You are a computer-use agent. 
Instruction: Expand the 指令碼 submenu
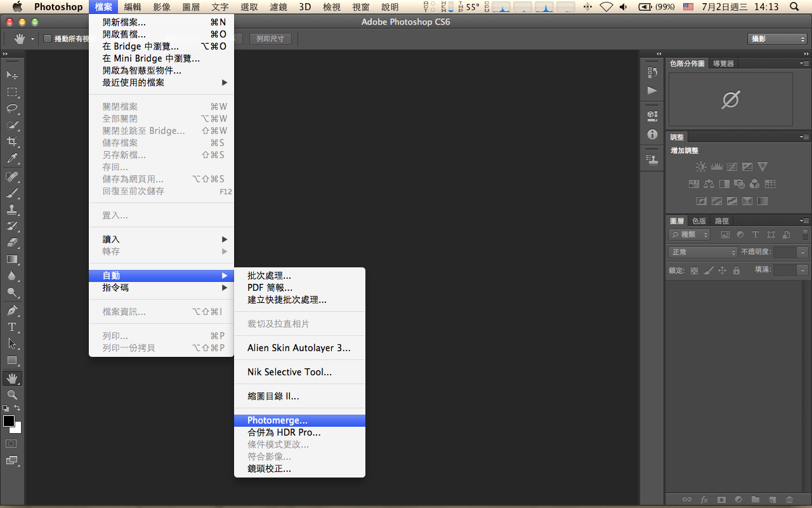coord(162,288)
